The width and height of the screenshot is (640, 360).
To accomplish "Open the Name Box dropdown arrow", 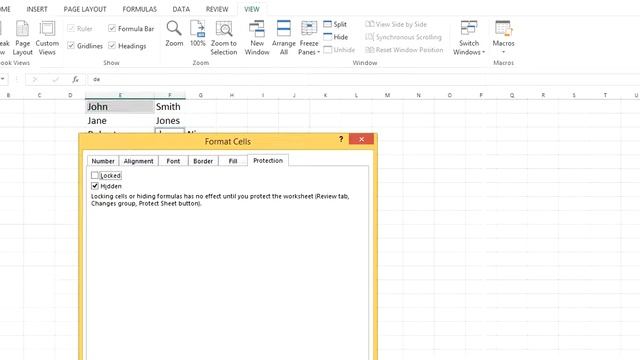I will (3, 79).
